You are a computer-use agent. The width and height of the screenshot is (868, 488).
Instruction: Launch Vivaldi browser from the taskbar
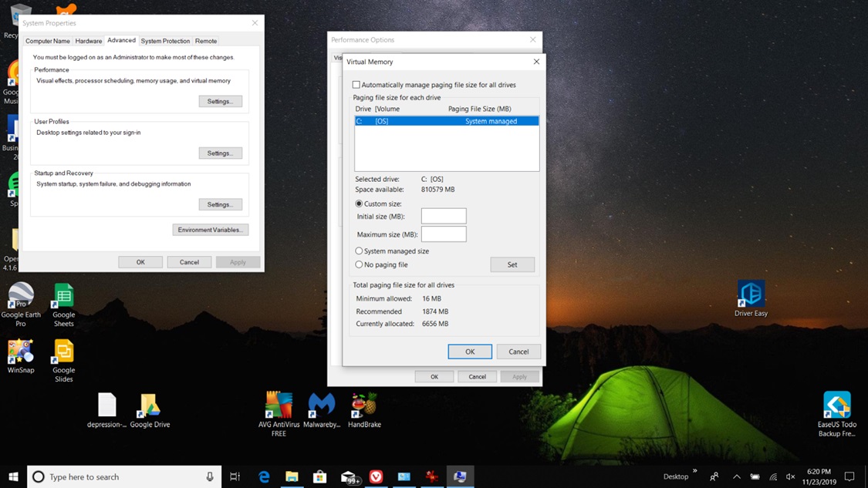[x=376, y=477]
